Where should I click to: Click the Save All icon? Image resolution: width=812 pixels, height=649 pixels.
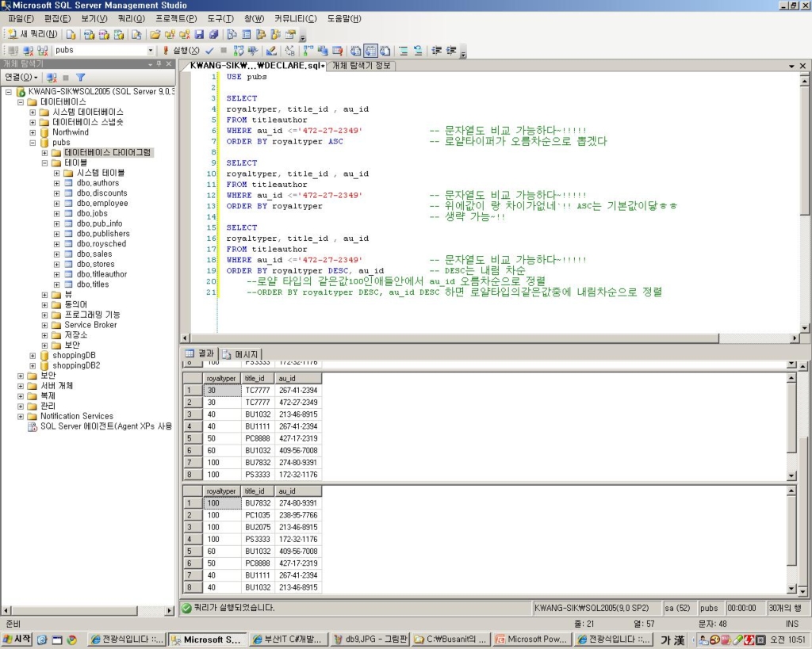pyautogui.click(x=213, y=35)
